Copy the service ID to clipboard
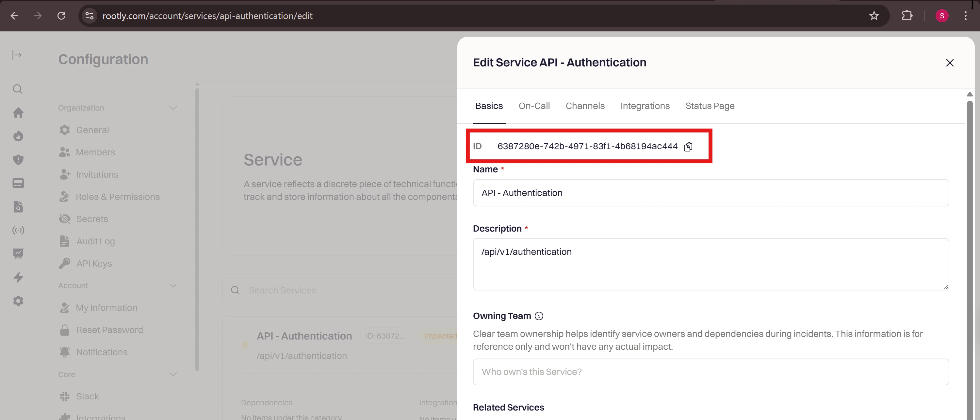The width and height of the screenshot is (980, 420). tap(688, 147)
